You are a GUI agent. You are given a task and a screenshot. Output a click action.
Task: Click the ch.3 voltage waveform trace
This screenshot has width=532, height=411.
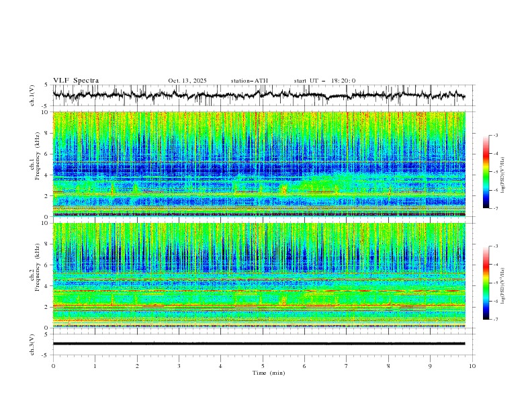pos(259,344)
